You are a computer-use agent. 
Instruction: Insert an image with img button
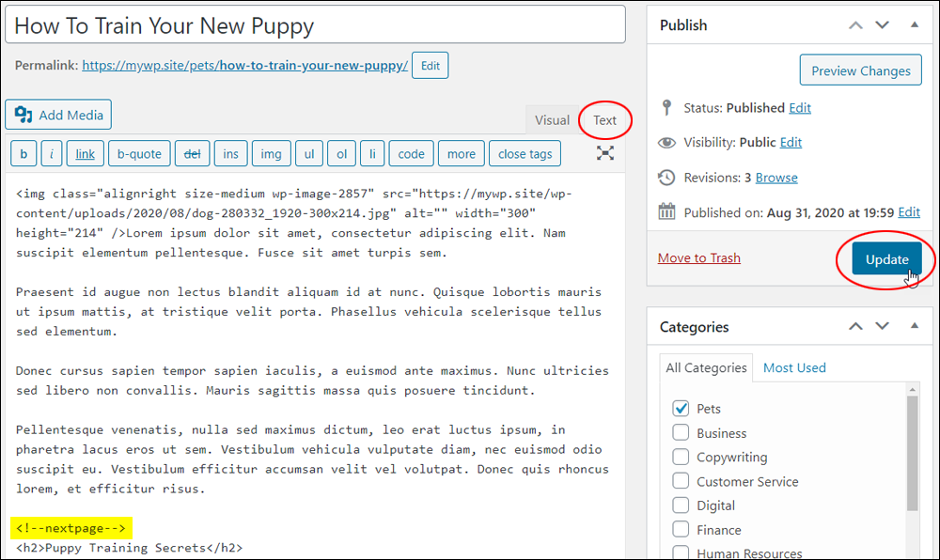[x=271, y=154]
